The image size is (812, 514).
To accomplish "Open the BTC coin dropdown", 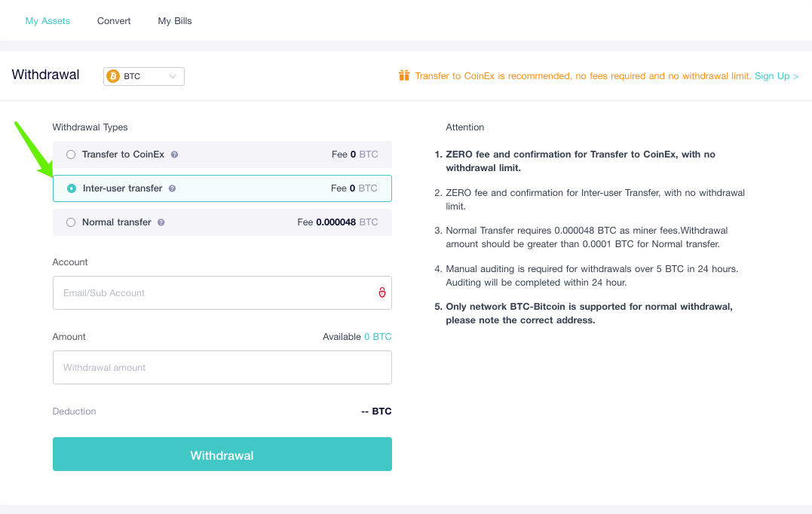I will coord(144,76).
